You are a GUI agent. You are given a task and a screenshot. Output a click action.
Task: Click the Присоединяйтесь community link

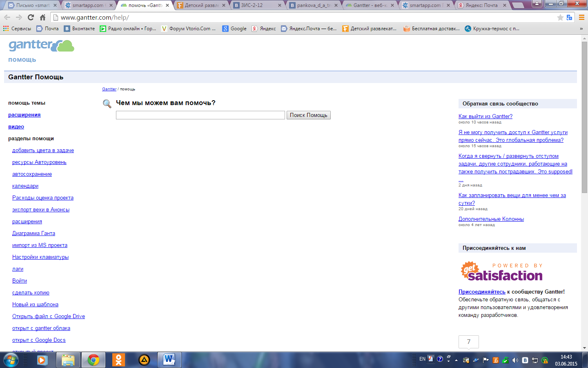482,292
